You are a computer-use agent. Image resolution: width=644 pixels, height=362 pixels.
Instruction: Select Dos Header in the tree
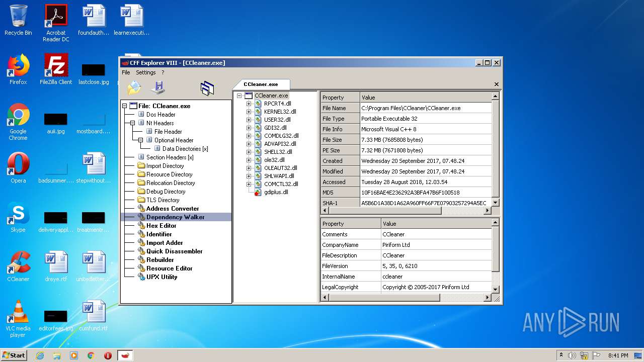160,115
